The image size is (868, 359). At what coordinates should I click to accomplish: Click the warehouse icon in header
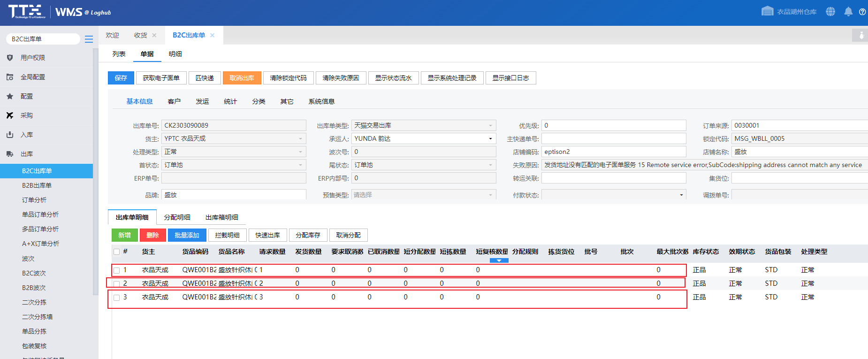pos(767,11)
